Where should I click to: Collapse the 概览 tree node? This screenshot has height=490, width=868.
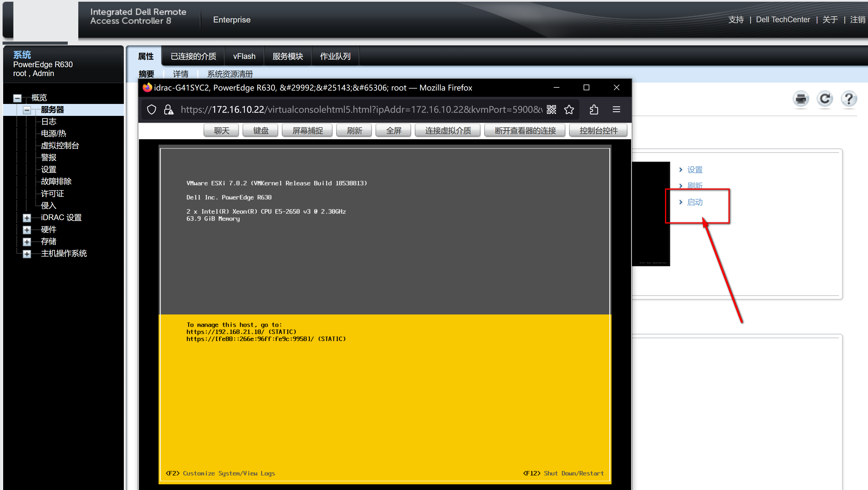coord(17,98)
